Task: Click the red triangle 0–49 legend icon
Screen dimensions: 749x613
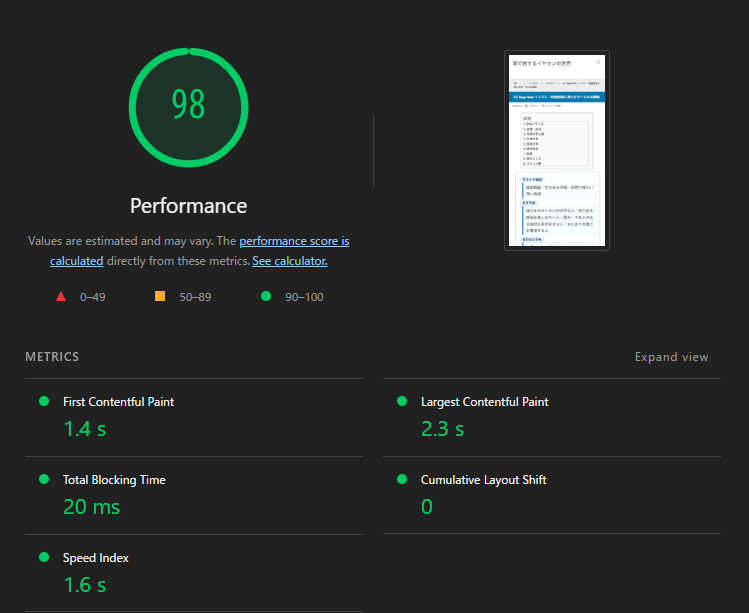Action: click(61, 296)
